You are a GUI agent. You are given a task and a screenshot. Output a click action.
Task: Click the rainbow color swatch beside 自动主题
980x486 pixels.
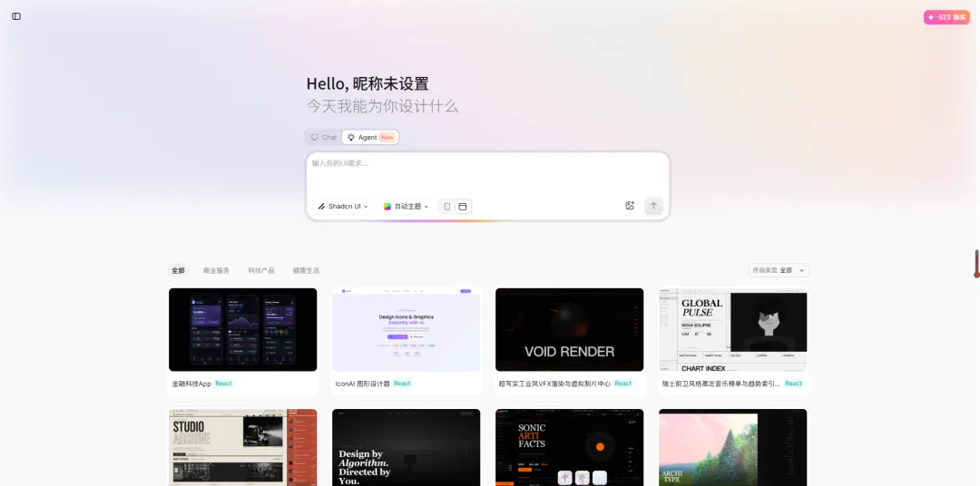click(387, 206)
